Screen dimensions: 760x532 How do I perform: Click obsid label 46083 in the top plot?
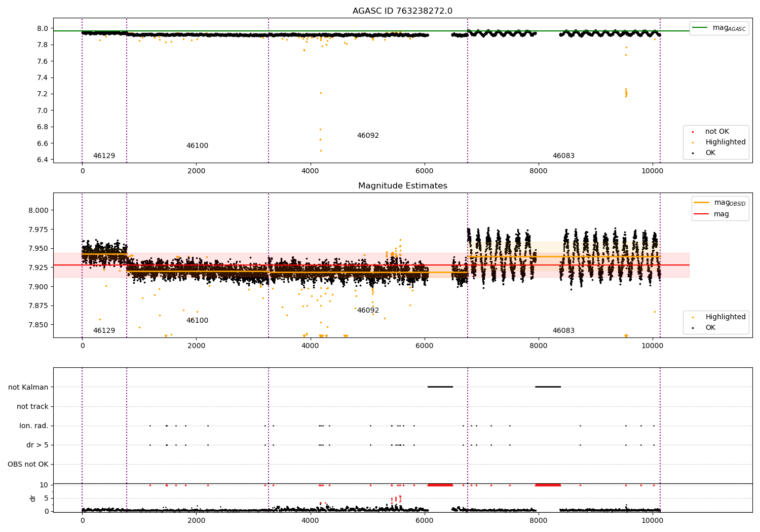[x=563, y=156]
